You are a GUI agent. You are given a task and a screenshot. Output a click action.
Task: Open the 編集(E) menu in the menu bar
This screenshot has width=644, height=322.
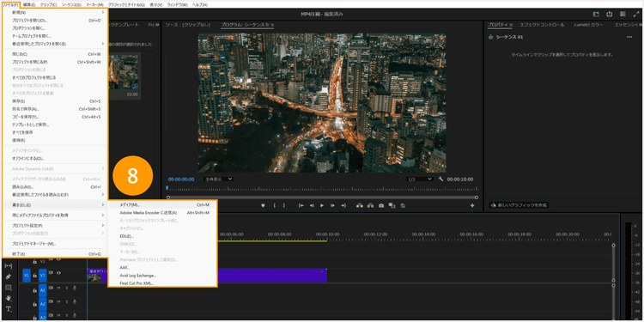point(29,4)
